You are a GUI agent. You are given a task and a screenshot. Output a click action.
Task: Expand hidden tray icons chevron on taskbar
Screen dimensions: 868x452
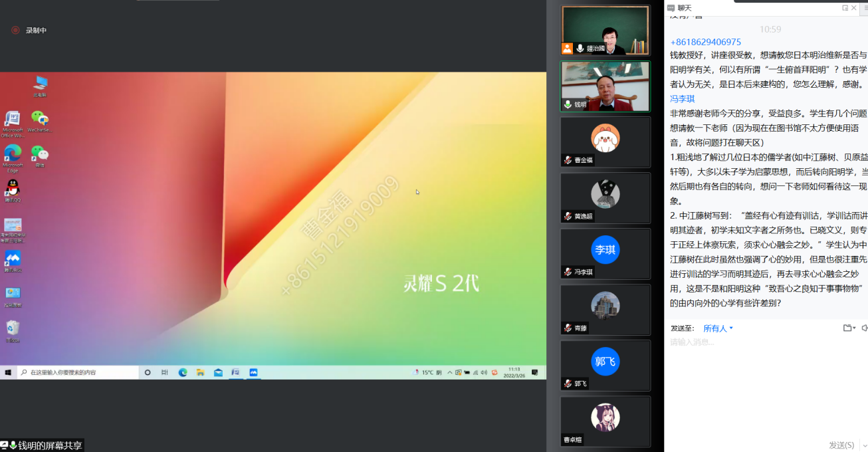click(450, 372)
